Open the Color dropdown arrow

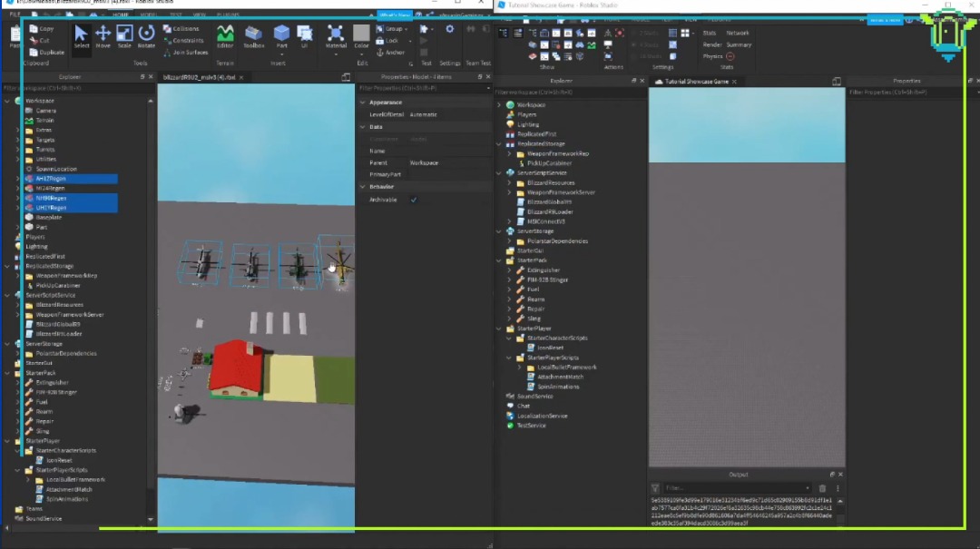pyautogui.click(x=361, y=54)
